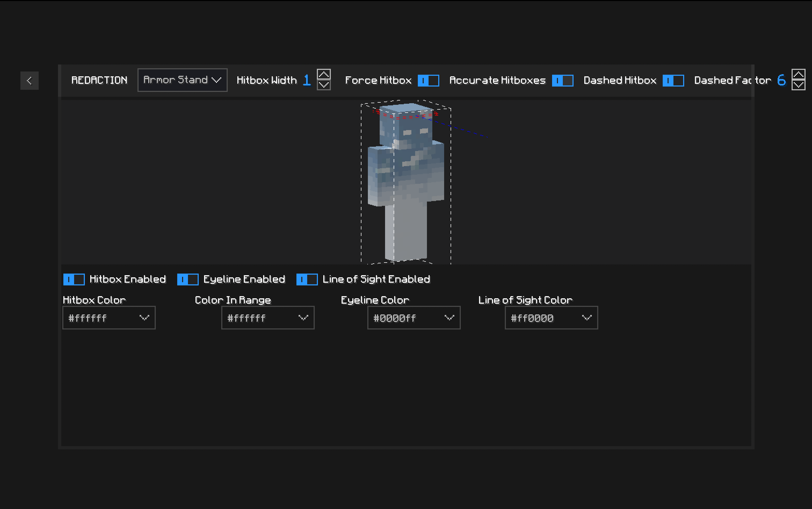Decrease Hitbox Width with down arrow
The image size is (812, 509).
(x=324, y=85)
